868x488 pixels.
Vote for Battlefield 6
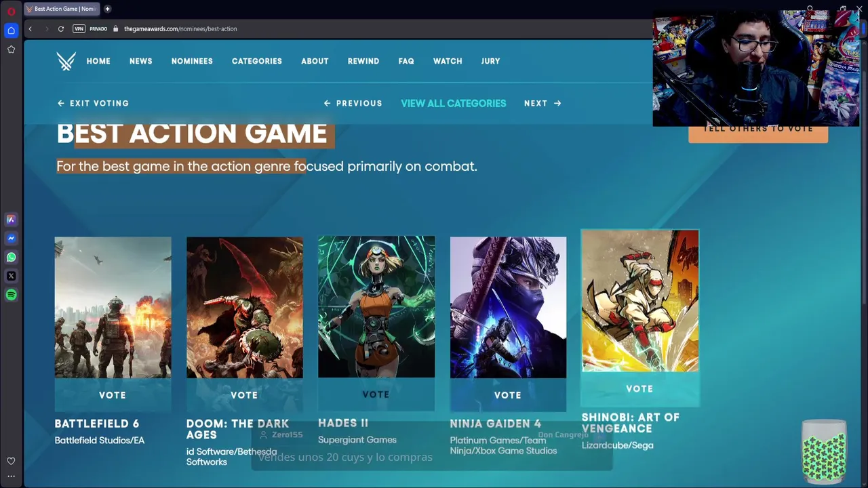113,395
